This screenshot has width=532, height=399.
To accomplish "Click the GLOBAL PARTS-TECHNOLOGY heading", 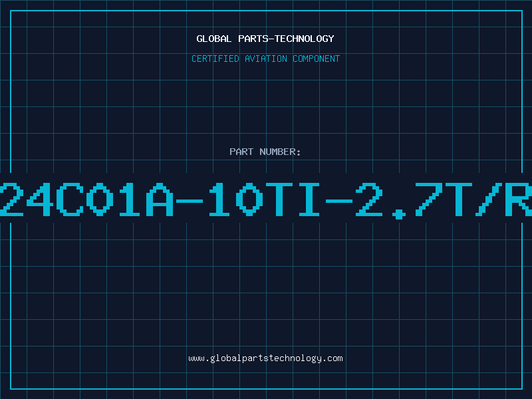I will (x=265, y=39).
